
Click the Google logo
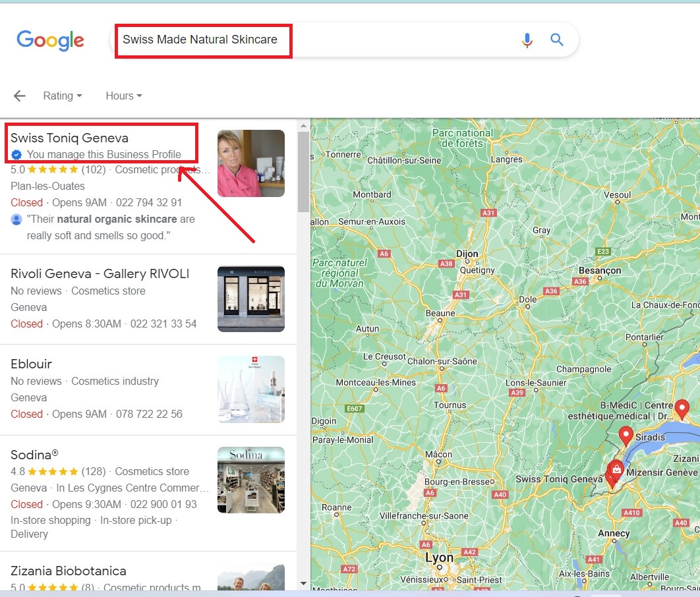50,41
